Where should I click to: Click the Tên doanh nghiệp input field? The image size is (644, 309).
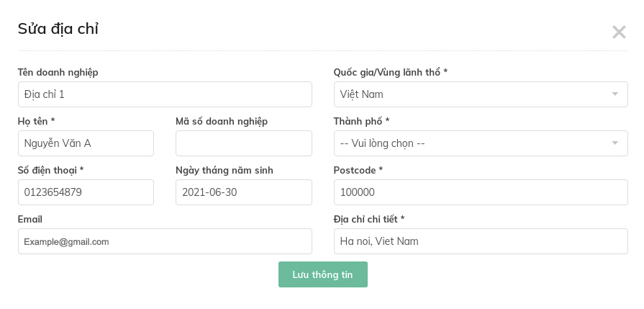click(x=165, y=94)
